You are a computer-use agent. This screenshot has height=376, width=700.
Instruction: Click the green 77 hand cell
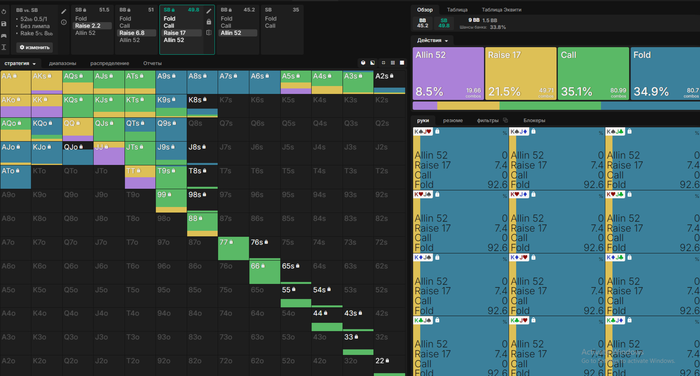[x=233, y=249]
